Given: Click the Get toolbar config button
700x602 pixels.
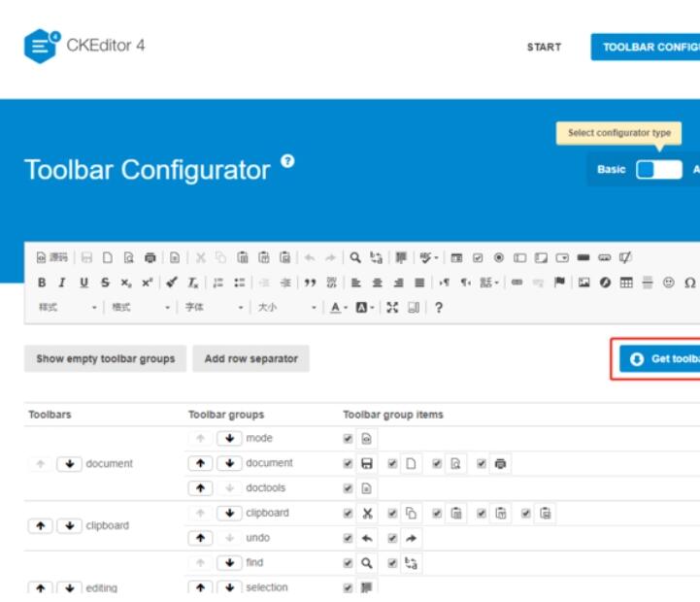Looking at the screenshot, I should (x=660, y=359).
